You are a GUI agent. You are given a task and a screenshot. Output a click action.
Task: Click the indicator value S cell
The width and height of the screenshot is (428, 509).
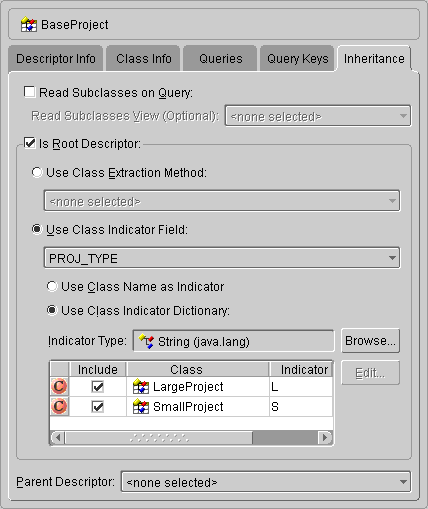[301, 407]
